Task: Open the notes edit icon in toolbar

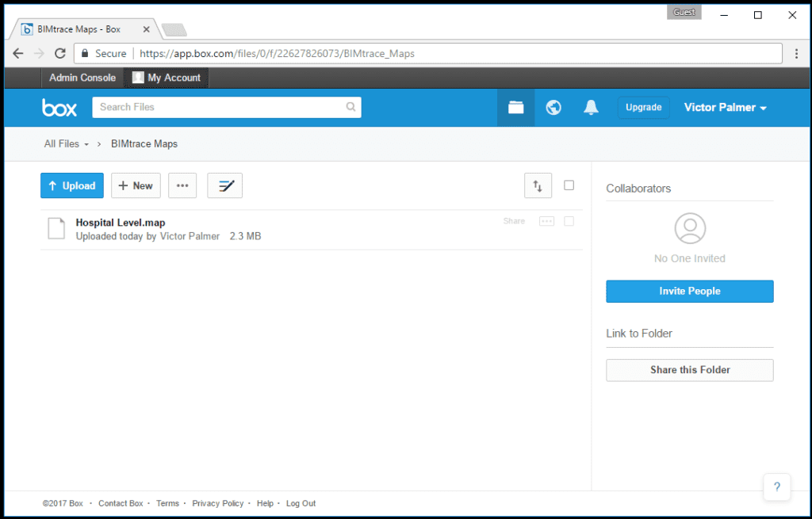Action: coord(224,185)
